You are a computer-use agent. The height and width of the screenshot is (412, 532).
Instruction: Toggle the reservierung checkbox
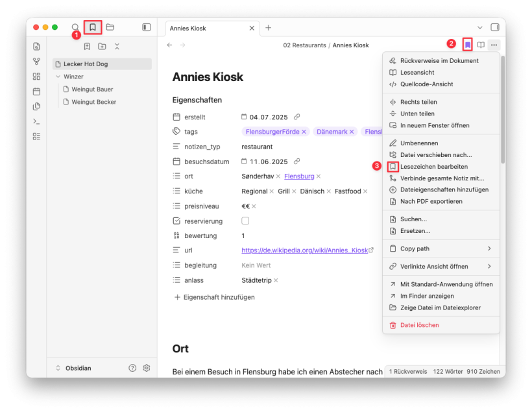[245, 221]
